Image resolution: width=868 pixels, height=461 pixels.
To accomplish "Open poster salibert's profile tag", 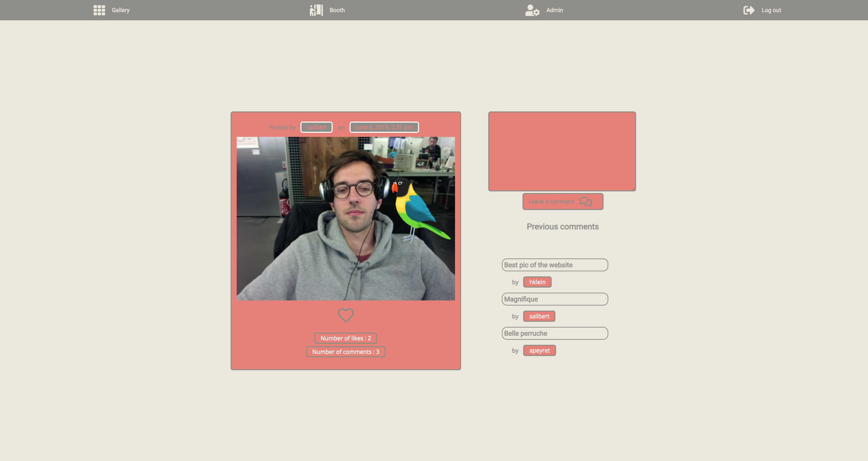I will tap(316, 127).
